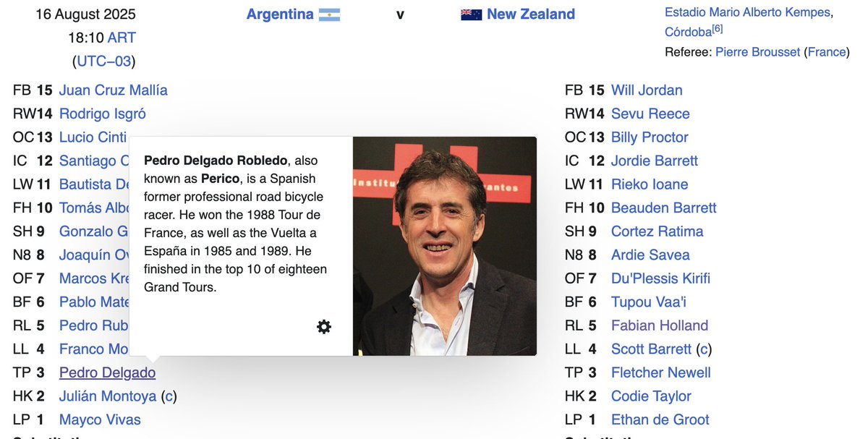Open the partially hidden Marcos Kremer link
868x439 pixels.
coord(94,278)
